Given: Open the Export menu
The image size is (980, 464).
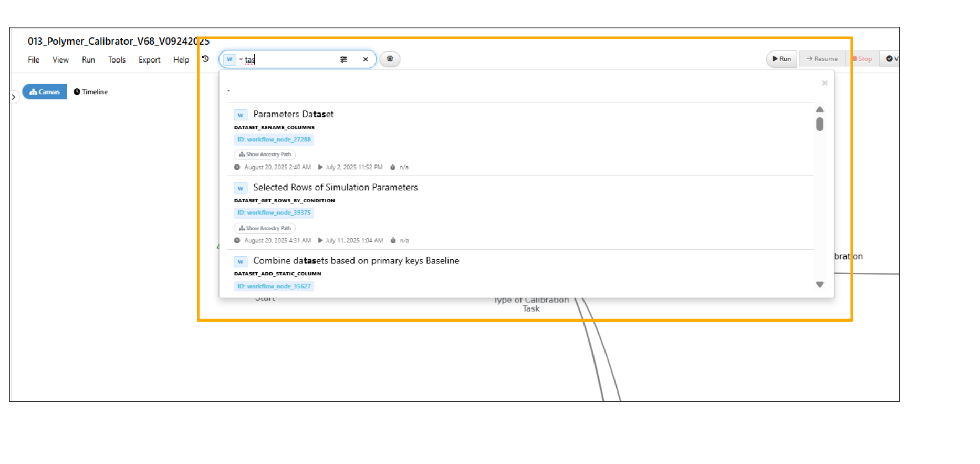Looking at the screenshot, I should pyautogui.click(x=149, y=60).
